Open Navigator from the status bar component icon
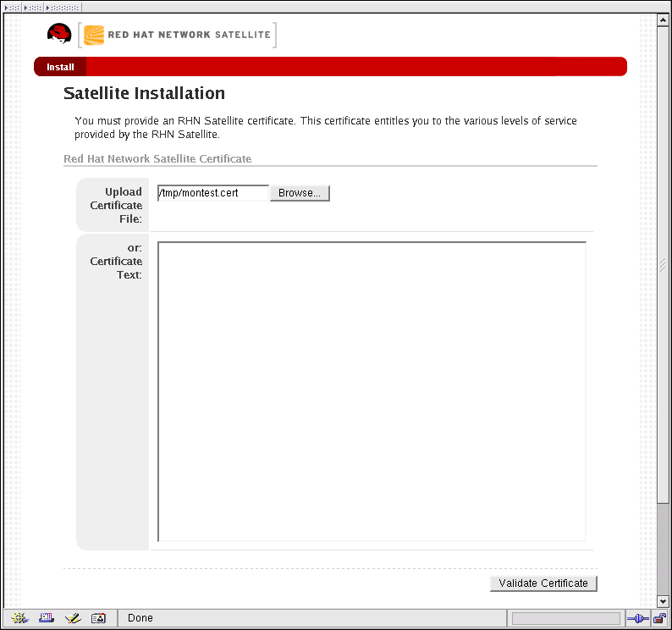The image size is (672, 630). [19, 618]
